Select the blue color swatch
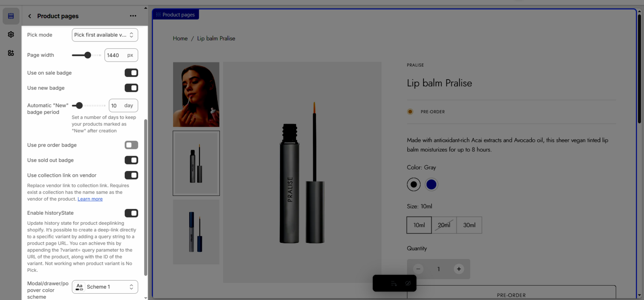Image resolution: width=644 pixels, height=300 pixels. point(431,185)
